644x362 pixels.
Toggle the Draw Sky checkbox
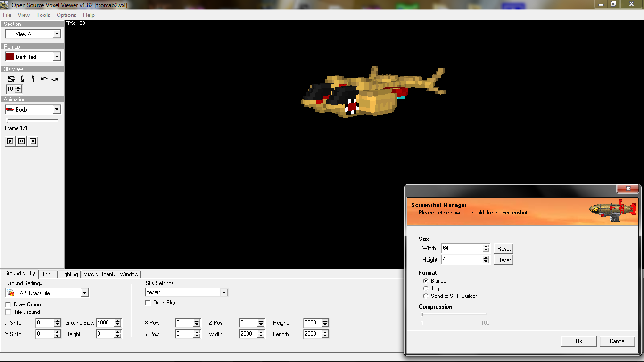point(148,303)
